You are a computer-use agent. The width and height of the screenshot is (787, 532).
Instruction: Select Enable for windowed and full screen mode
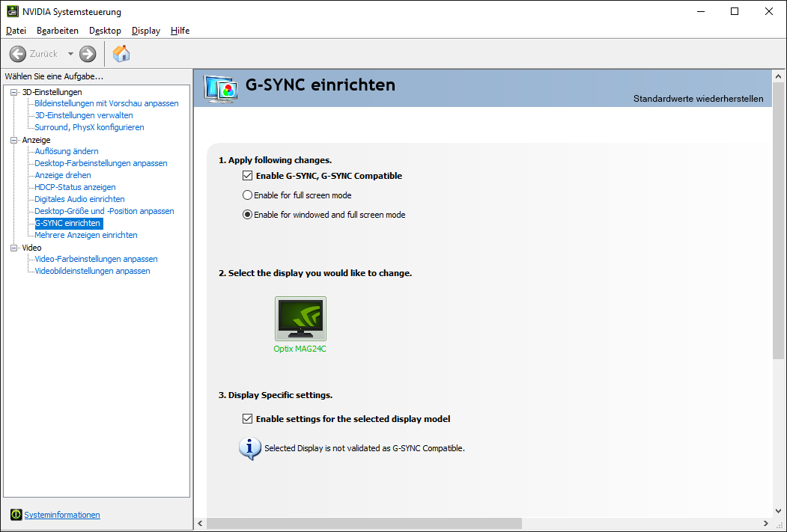tap(247, 215)
